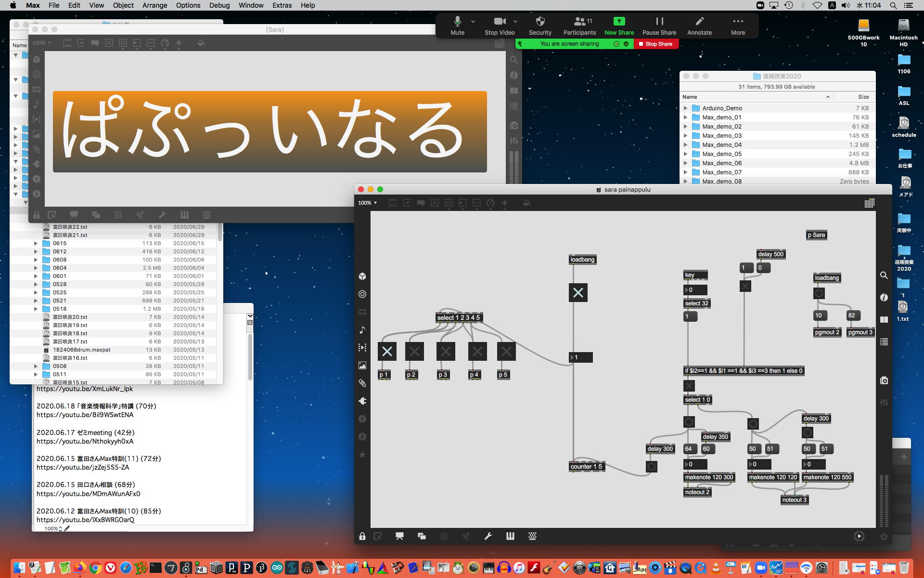Image resolution: width=924 pixels, height=578 pixels.
Task: Click the number box below the key object
Action: coord(695,290)
